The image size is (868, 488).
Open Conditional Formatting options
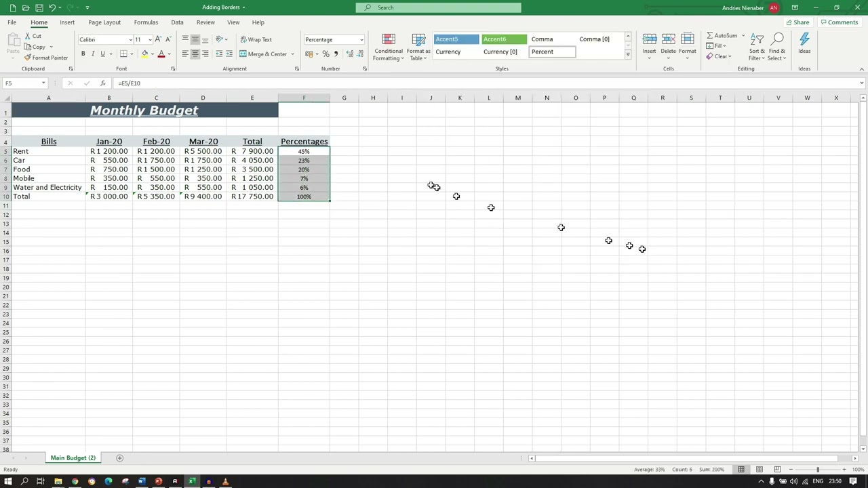pyautogui.click(x=389, y=47)
